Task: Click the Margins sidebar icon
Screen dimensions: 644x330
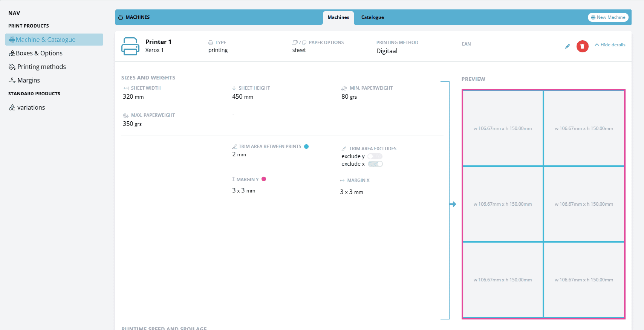Action: point(12,80)
